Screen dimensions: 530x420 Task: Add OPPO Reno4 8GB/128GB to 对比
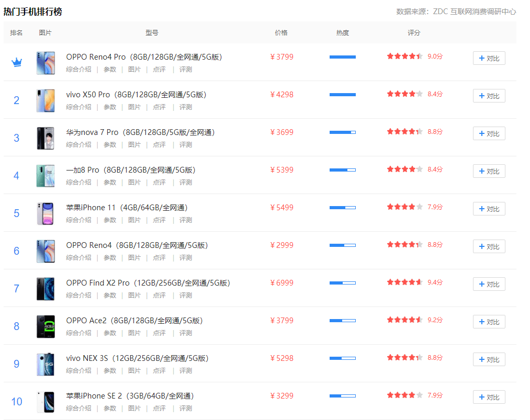click(489, 247)
